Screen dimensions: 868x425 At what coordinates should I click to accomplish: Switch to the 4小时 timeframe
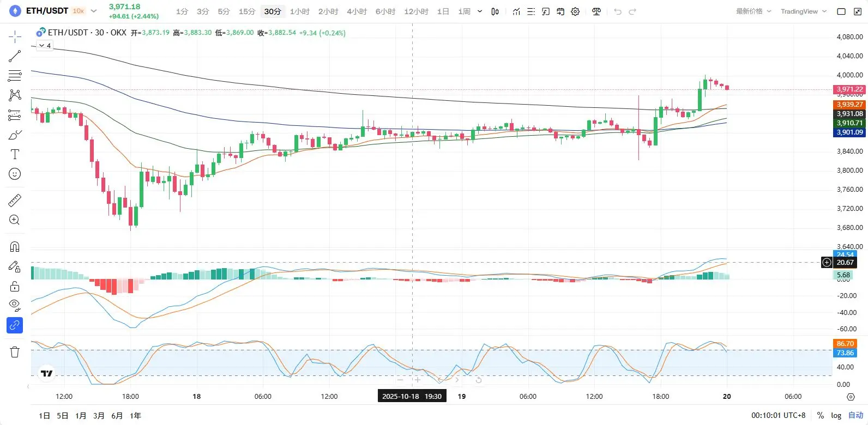pos(357,11)
